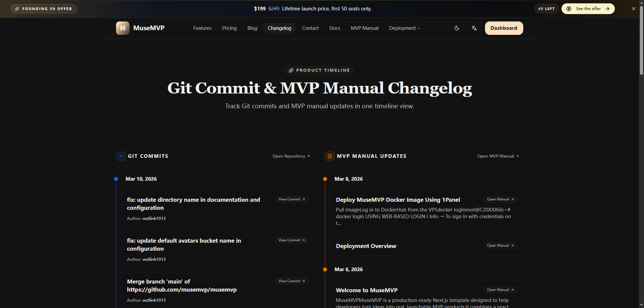Dismiss the lifetime launch price banner
The height and width of the screenshot is (308, 644).
[x=634, y=9]
